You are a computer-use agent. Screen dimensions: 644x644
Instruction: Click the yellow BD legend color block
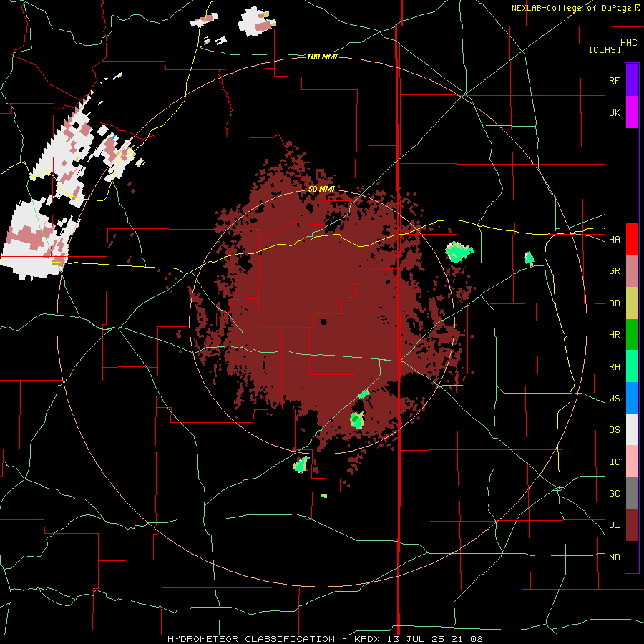tap(632, 303)
